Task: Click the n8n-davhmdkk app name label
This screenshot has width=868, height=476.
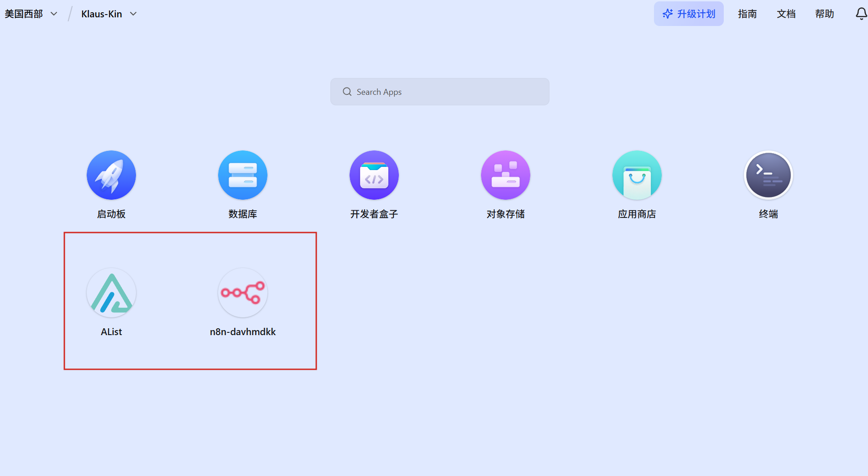Action: (x=243, y=332)
